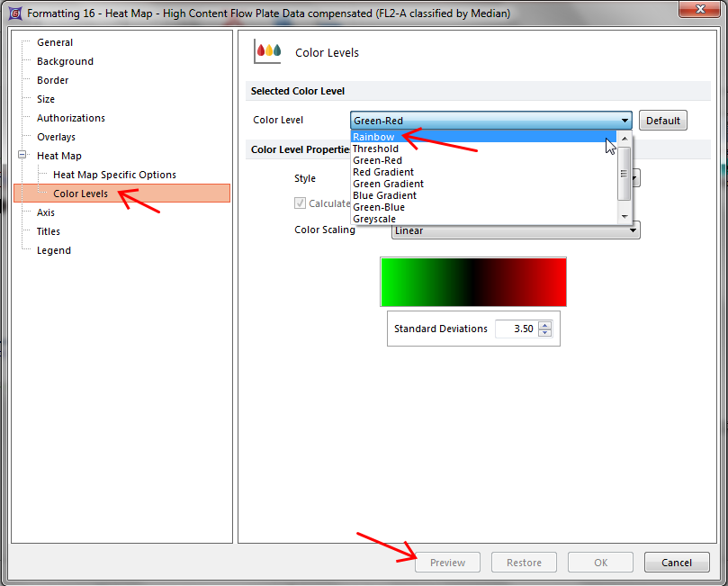Open the Color Level dropdown
Image resolution: width=728 pixels, height=586 pixels.
tap(490, 121)
